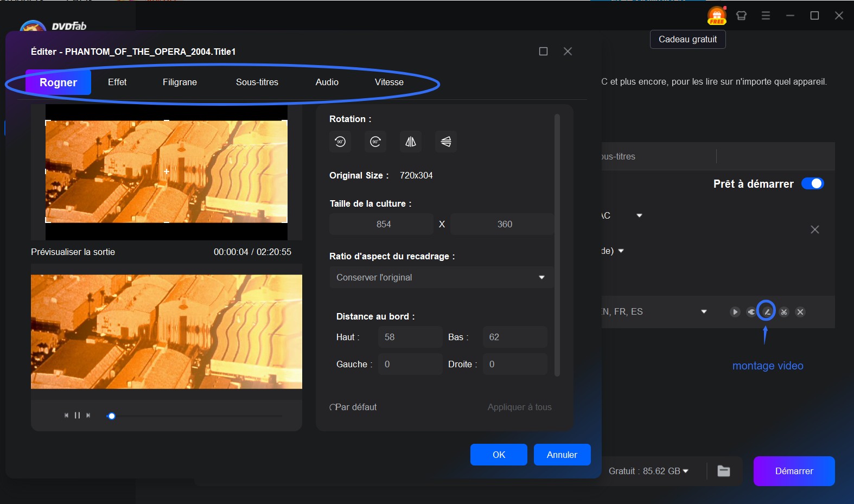854x504 pixels.
Task: Click the crop panel vertical scrollbar
Action: point(557,245)
